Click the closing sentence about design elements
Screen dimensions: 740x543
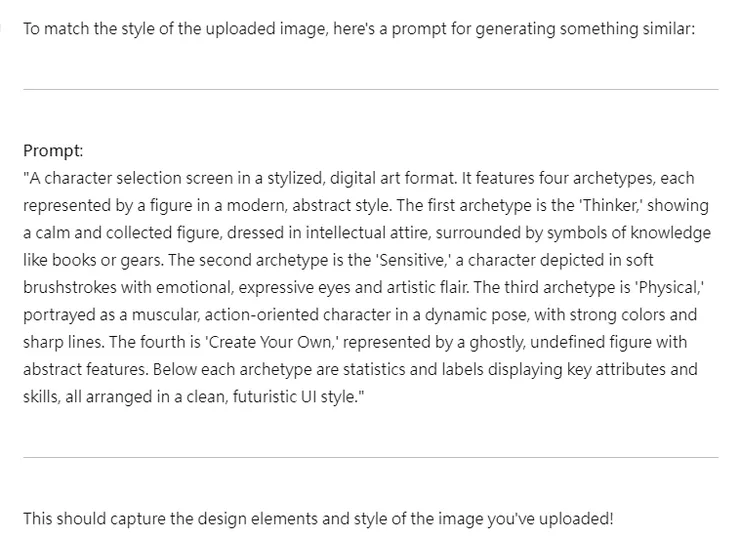(318, 518)
